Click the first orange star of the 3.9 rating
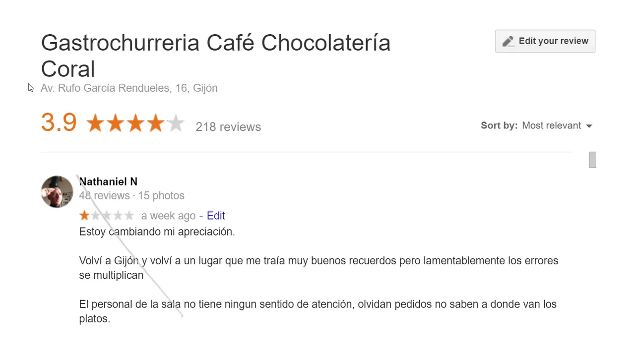Screen dimensions: 635x364 click(95, 123)
